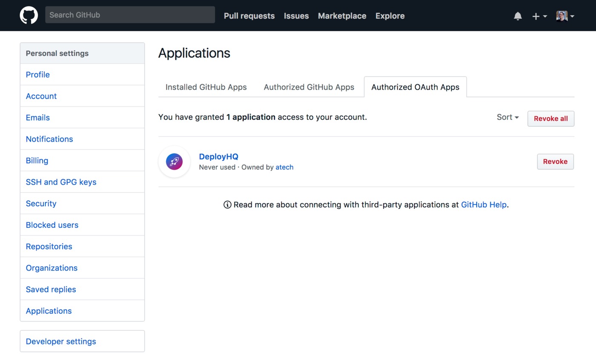Screen dimensions: 596x364
Task: Go to Saved replies settings
Action: tap(82, 289)
